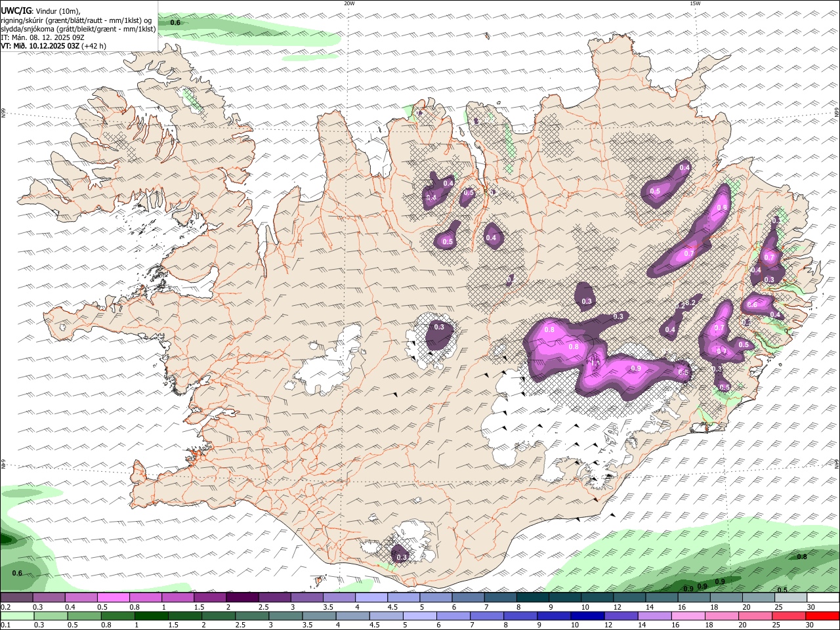Screen dimensions: 840x630
Task: Click the "4.5" label on the snow scale
Action: tap(392, 607)
